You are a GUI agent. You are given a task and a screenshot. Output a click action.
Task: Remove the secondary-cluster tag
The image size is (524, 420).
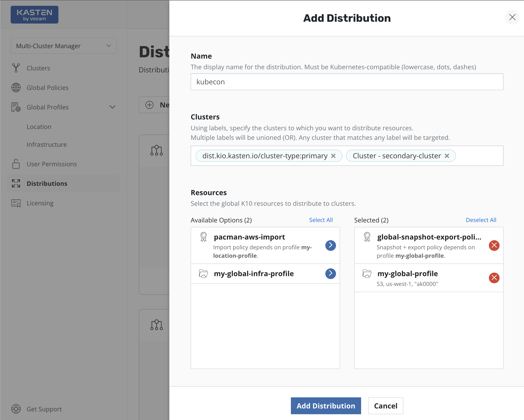[447, 156]
